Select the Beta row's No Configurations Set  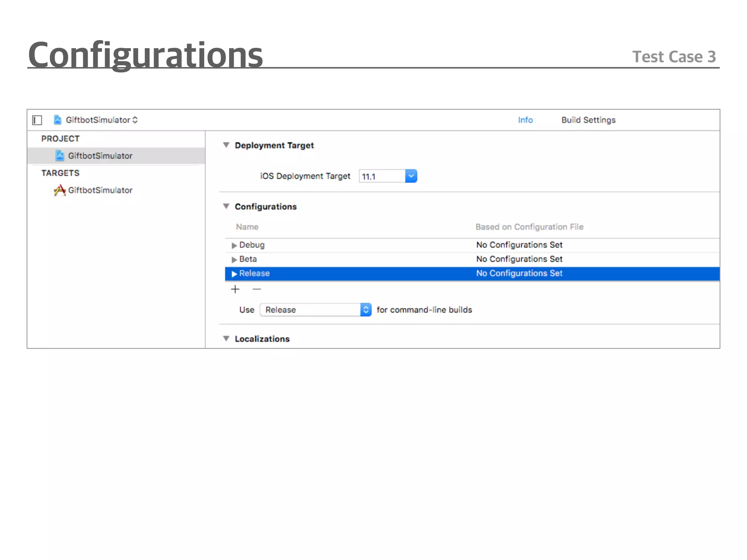point(519,259)
